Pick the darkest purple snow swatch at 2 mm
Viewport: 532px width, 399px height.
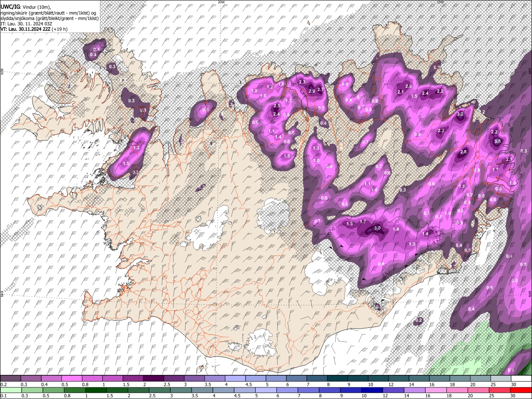(153, 379)
